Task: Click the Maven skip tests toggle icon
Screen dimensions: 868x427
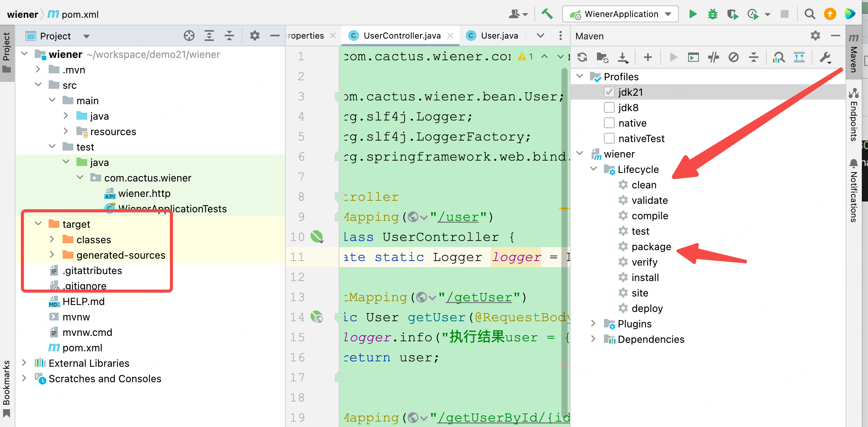Action: 734,58
